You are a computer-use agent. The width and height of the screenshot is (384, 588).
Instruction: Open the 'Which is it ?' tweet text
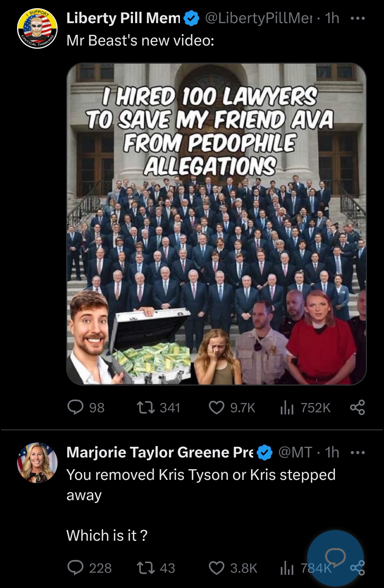pyautogui.click(x=107, y=535)
